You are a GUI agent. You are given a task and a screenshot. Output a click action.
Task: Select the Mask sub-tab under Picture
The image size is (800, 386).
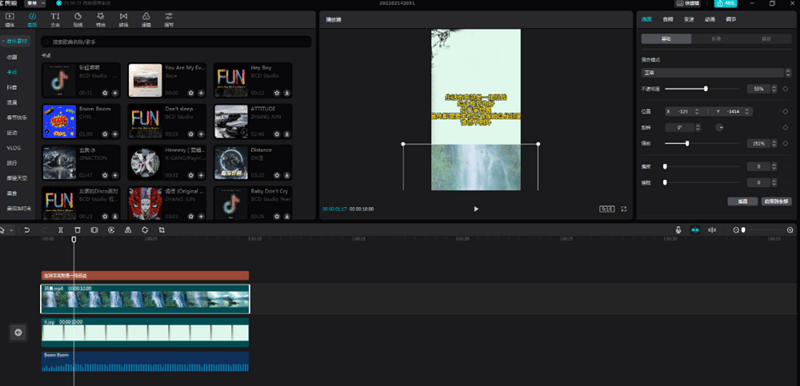coord(766,39)
